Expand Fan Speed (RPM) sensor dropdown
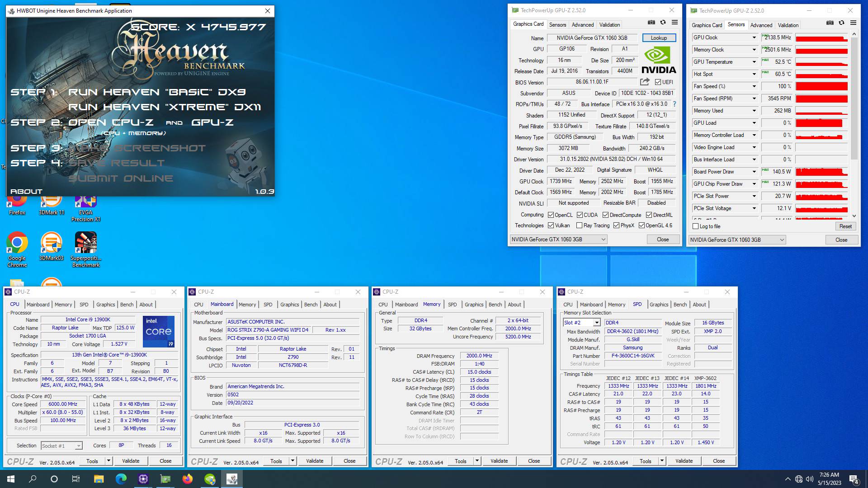 point(754,99)
